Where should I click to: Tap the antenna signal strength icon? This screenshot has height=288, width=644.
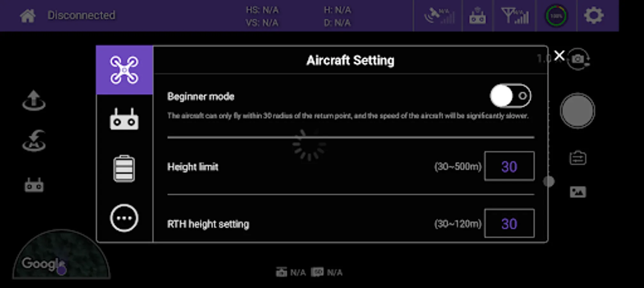[x=515, y=16]
